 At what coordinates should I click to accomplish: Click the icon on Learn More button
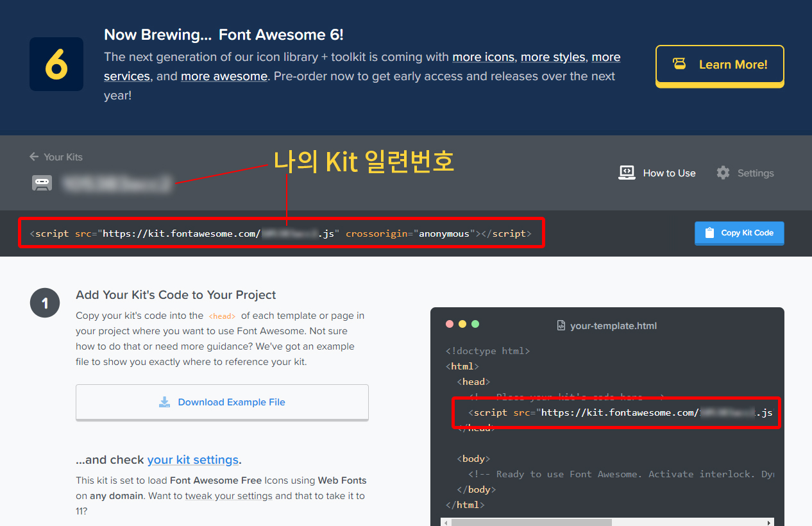pos(679,64)
